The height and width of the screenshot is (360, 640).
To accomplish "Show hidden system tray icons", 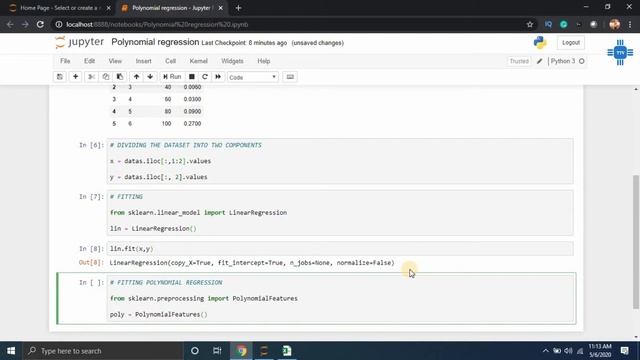I will pyautogui.click(x=545, y=351).
